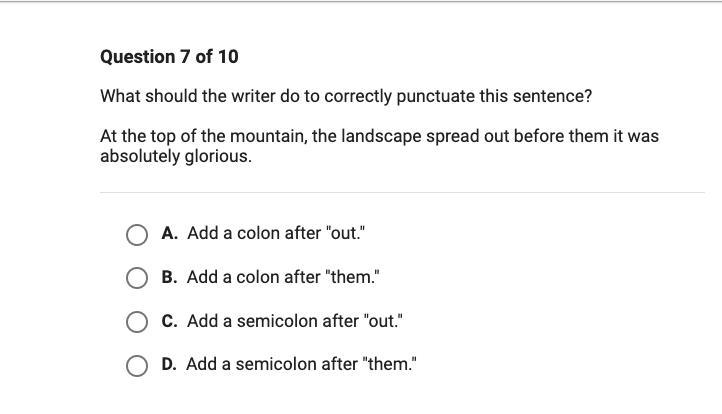Click the bold letter 'D.' label
722x414 pixels.
[x=169, y=364]
